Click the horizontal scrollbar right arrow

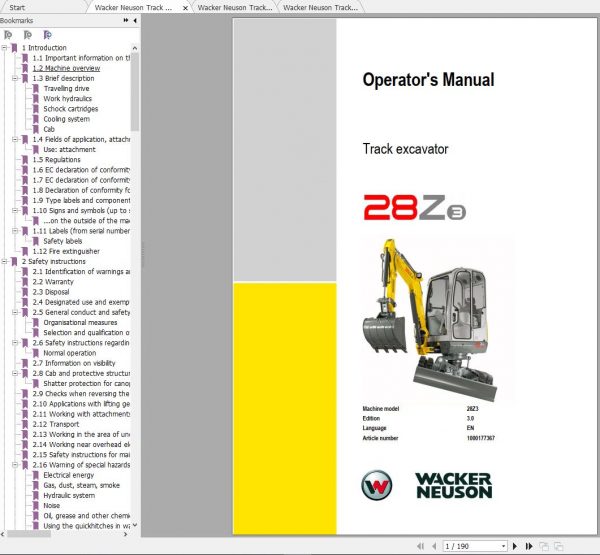(x=126, y=534)
